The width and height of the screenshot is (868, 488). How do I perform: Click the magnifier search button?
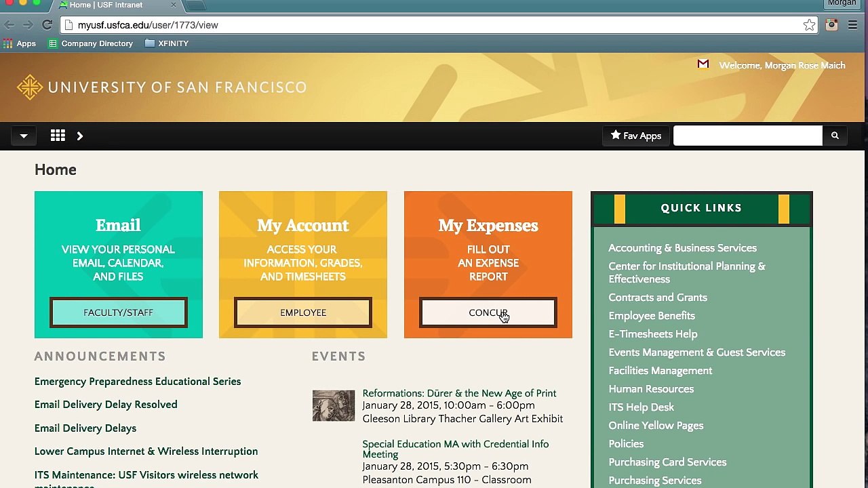pos(835,136)
